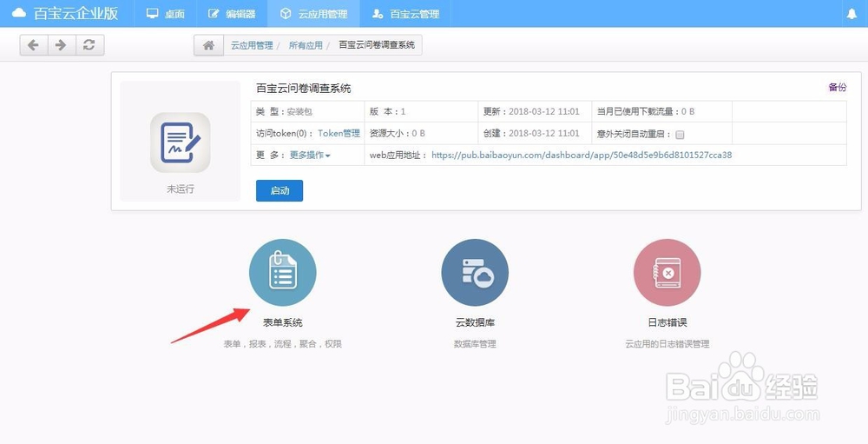Open the 表单系统 circle icon

click(x=283, y=273)
